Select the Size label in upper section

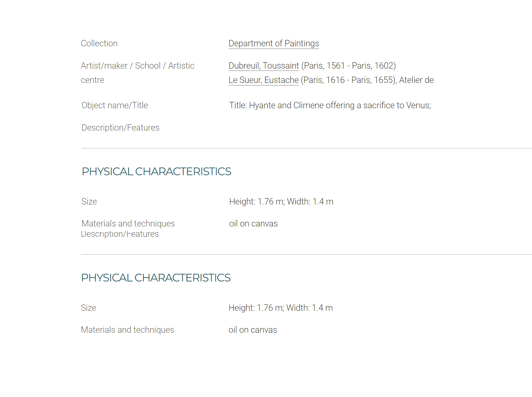coord(89,202)
